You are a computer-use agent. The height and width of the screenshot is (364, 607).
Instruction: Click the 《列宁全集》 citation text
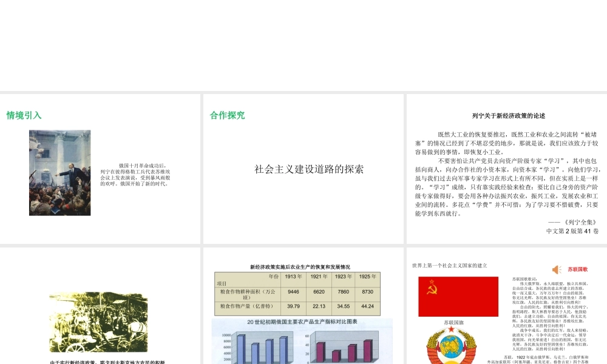pos(580,223)
